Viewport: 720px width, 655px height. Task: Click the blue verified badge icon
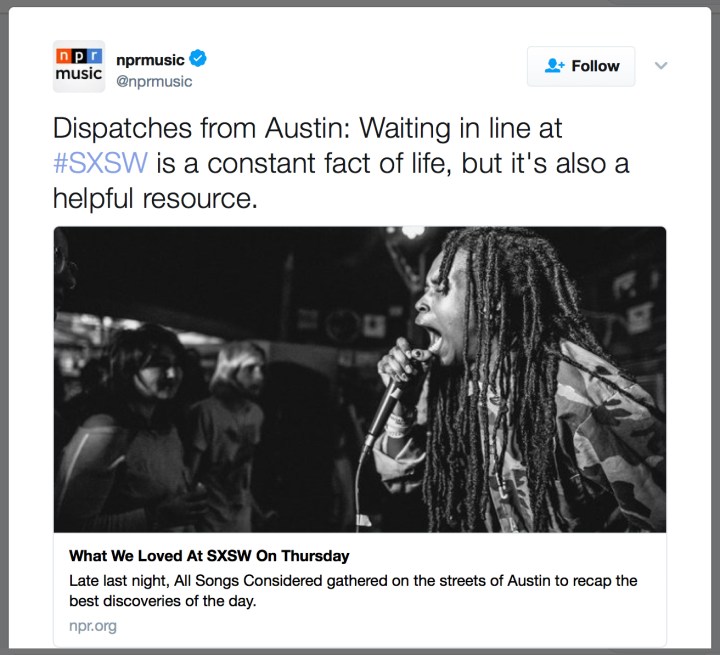pyautogui.click(x=198, y=58)
